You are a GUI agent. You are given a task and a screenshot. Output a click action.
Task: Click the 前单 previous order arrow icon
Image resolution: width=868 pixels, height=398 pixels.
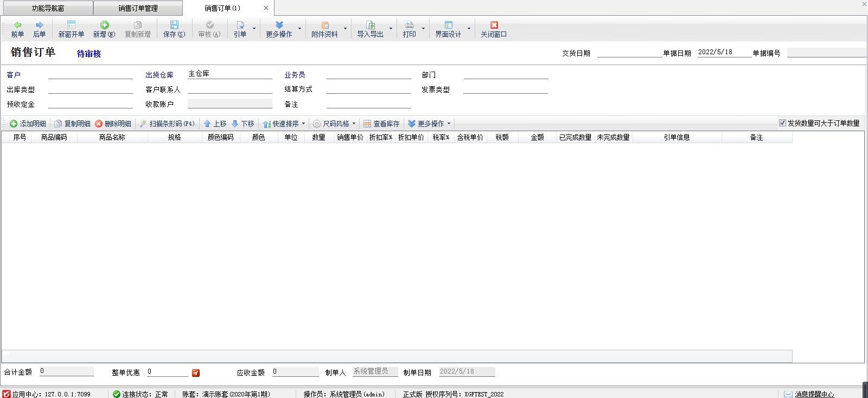pos(17,25)
